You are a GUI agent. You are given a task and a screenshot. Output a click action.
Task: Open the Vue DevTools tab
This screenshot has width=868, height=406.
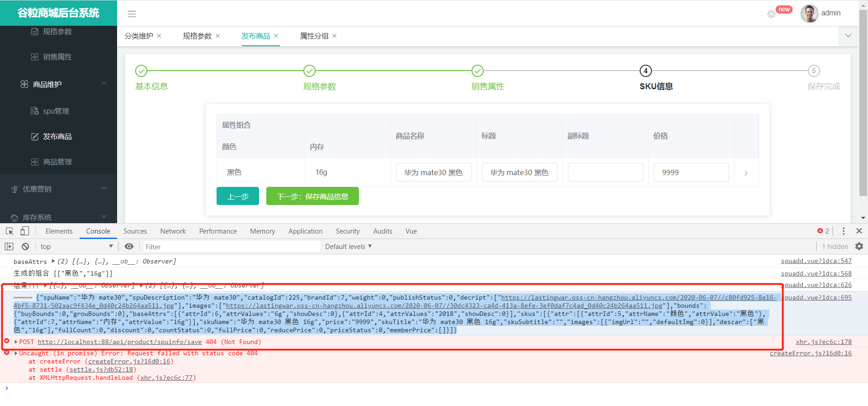(x=411, y=231)
